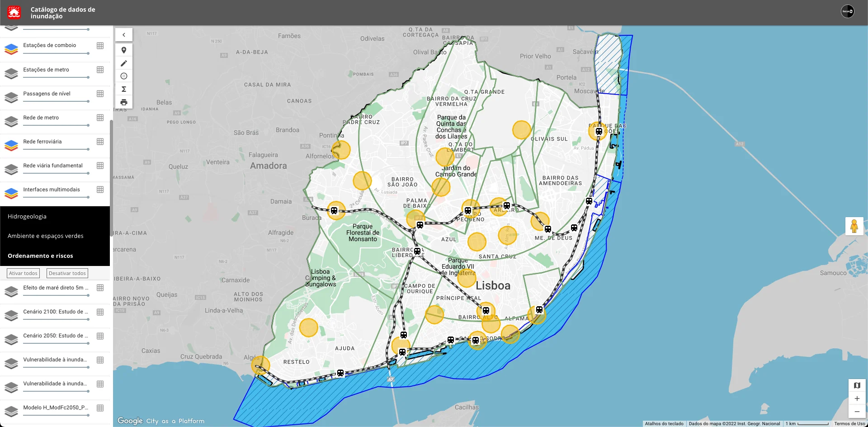Screen dimensions: 868x427
Task: Adjust opacity slider of Passagens de nível
Action: [56, 101]
